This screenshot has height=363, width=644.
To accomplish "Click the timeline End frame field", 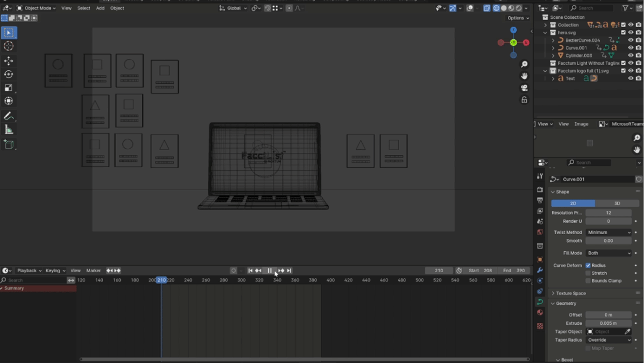I will [514, 270].
